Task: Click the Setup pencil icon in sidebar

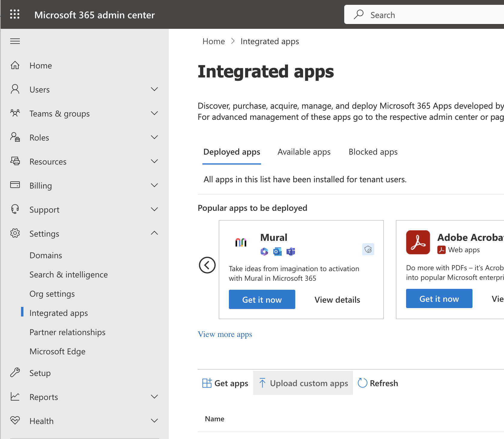Action: 15,373
